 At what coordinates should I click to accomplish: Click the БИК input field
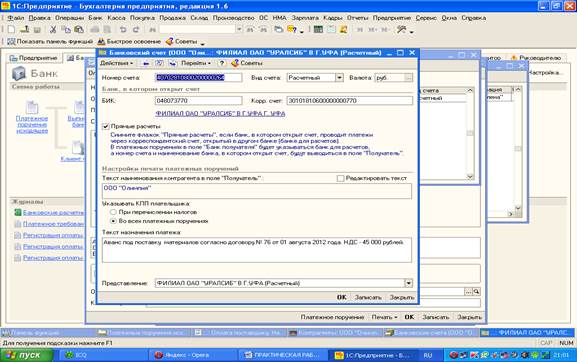pos(198,101)
